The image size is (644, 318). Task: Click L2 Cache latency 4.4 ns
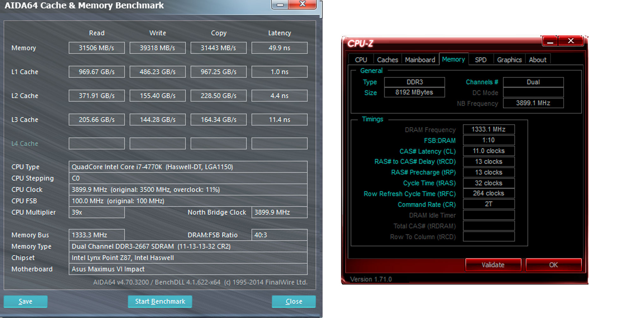279,96
